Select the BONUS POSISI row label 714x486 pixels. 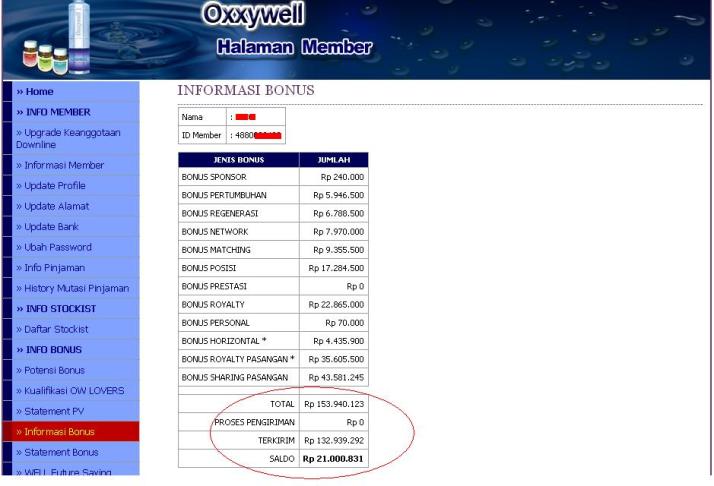(x=209, y=268)
